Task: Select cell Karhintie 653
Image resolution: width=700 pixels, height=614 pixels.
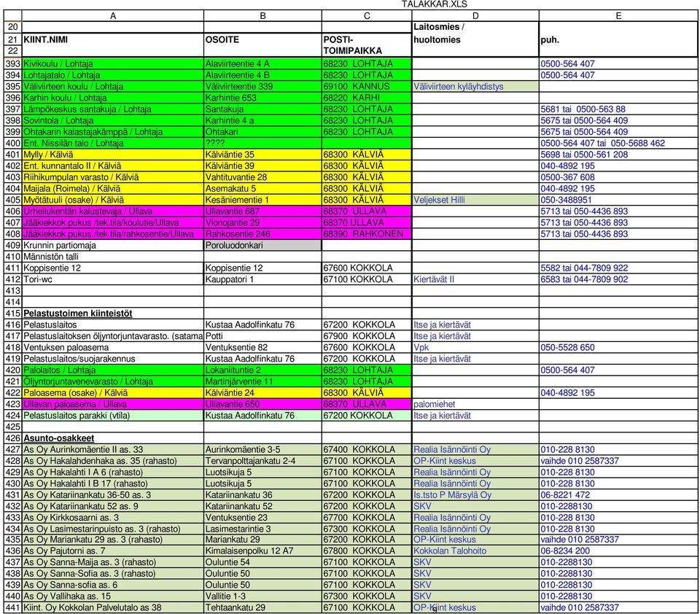Action: click(x=262, y=98)
